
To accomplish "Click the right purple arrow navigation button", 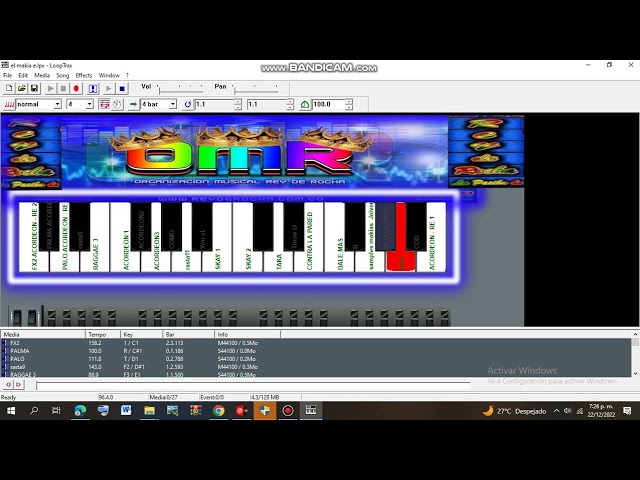I will (18, 384).
